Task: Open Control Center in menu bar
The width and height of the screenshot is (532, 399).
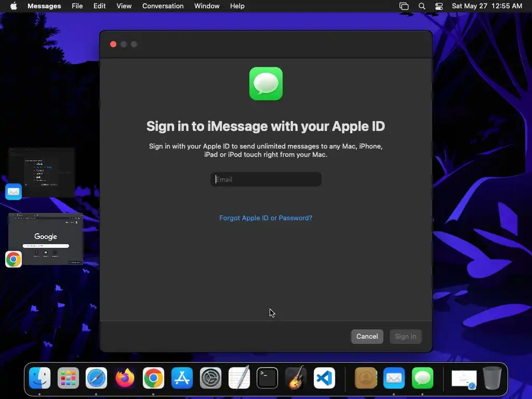Action: click(x=439, y=6)
